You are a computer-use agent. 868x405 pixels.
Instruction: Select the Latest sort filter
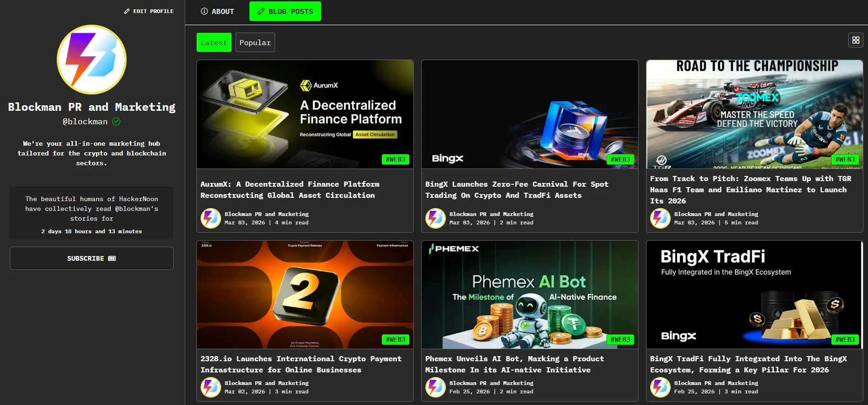(214, 42)
